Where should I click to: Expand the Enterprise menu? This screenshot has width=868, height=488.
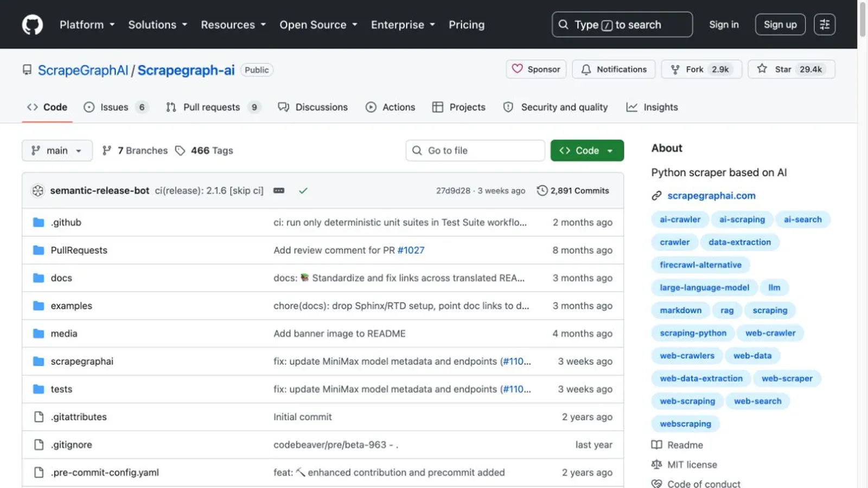pyautogui.click(x=403, y=24)
